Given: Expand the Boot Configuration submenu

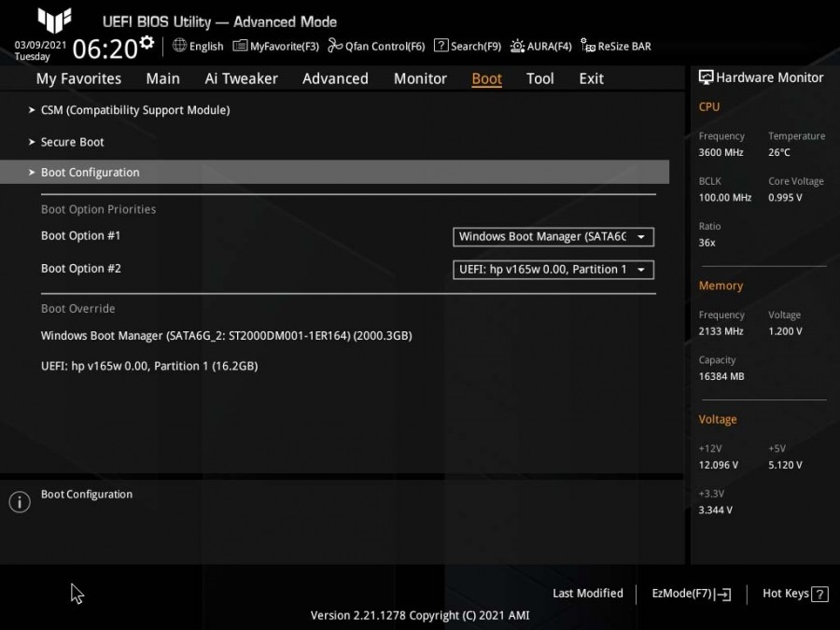Looking at the screenshot, I should pos(334,172).
